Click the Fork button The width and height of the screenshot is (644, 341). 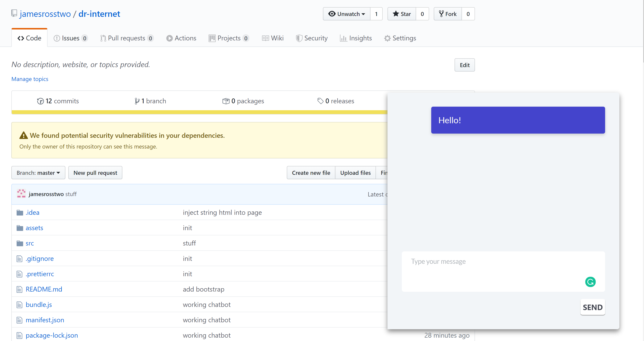tap(447, 14)
